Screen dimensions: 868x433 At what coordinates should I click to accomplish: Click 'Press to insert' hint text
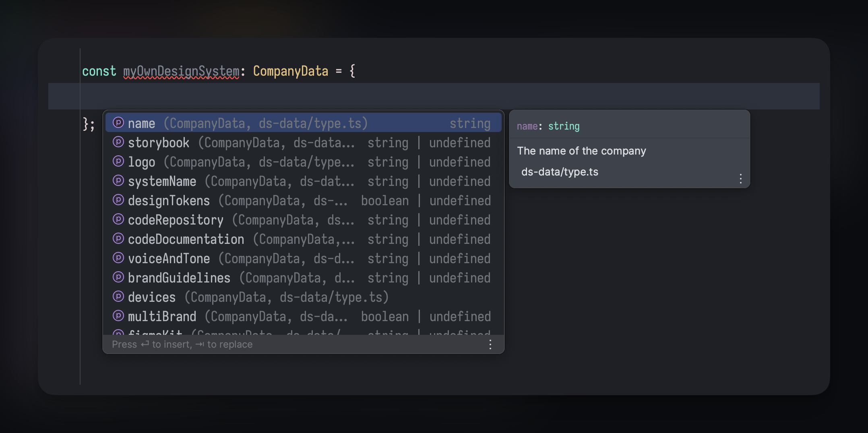click(x=182, y=344)
